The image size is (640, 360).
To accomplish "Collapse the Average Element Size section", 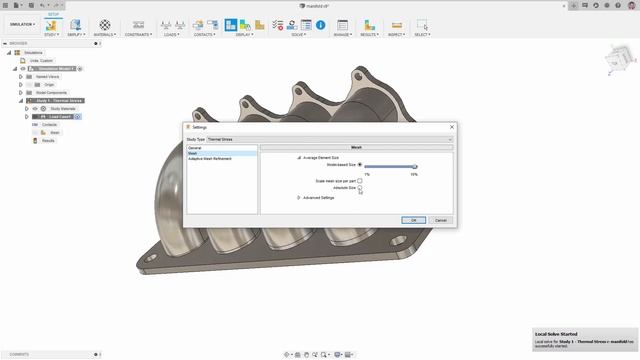I will tap(299, 158).
